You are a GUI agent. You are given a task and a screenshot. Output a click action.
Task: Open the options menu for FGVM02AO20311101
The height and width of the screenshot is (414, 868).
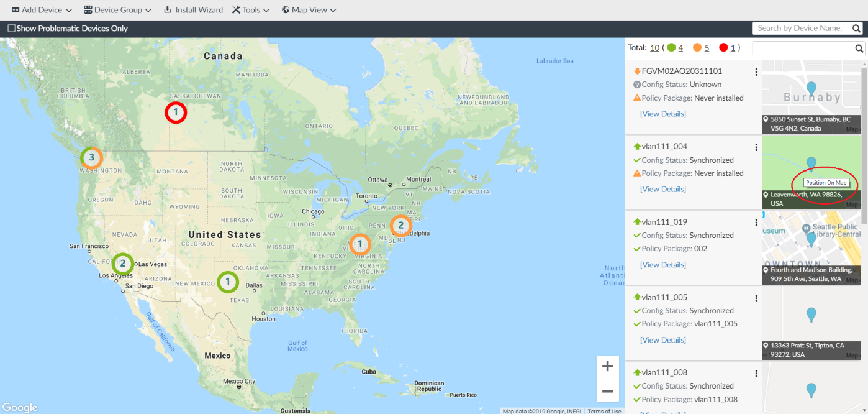tap(756, 71)
